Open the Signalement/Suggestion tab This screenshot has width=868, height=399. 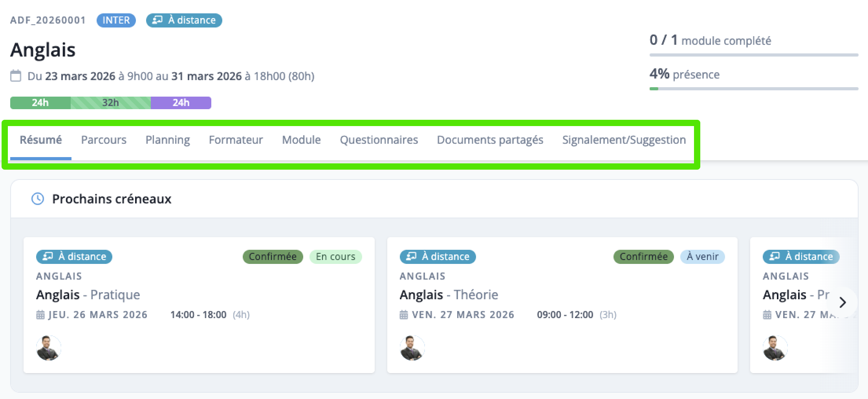[x=624, y=140]
